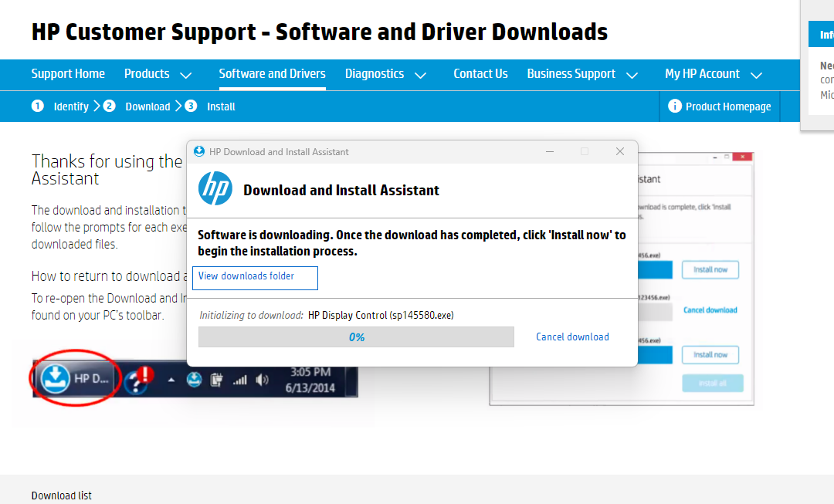Click the View downloads folder button

pyautogui.click(x=255, y=278)
